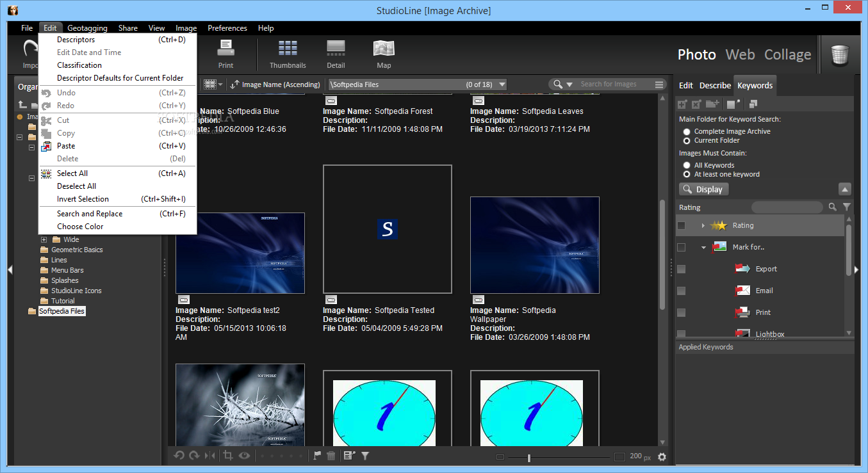Viewport: 868px width, 473px height.
Task: Open the descriptor edit icon in bottom toolbar
Action: click(349, 456)
